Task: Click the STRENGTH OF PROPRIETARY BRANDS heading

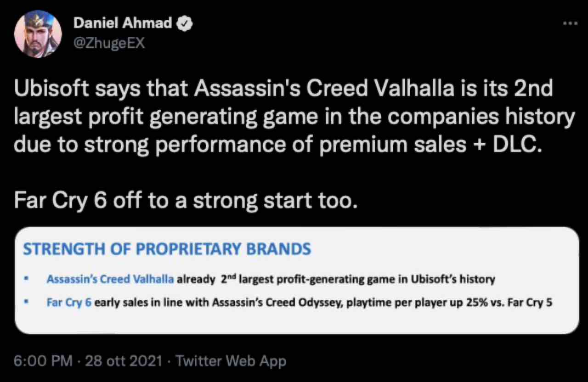Action: coord(167,249)
